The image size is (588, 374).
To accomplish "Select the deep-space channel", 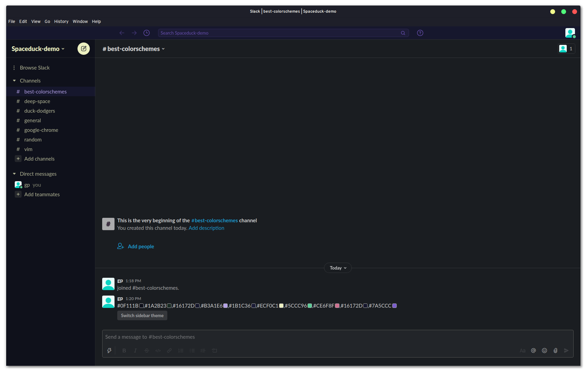I will [x=50, y=101].
